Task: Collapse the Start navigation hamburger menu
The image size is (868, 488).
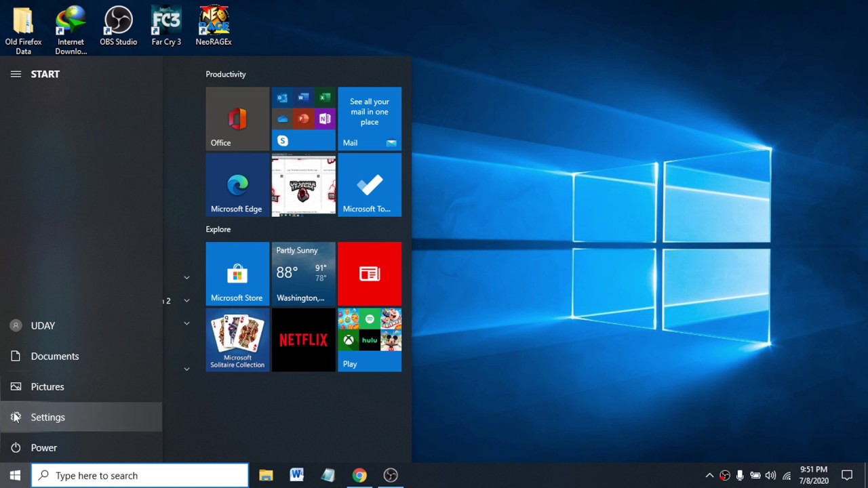Action: pyautogui.click(x=16, y=74)
